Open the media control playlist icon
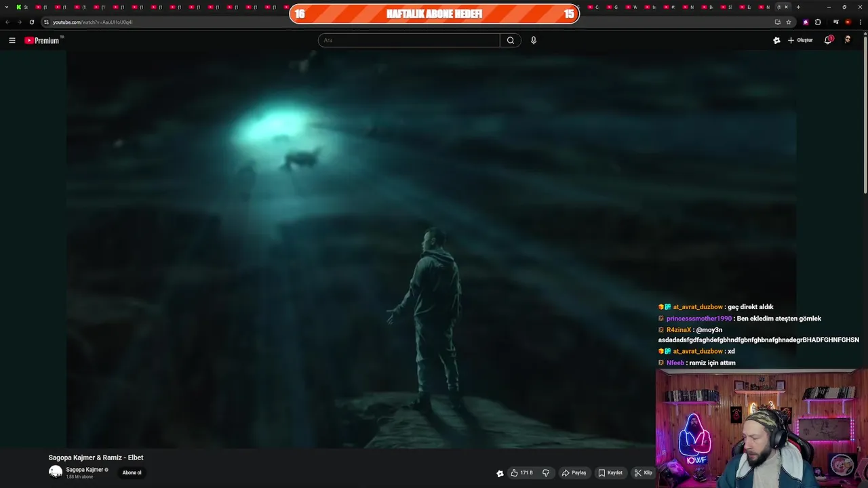The image size is (868, 488). coord(835,22)
